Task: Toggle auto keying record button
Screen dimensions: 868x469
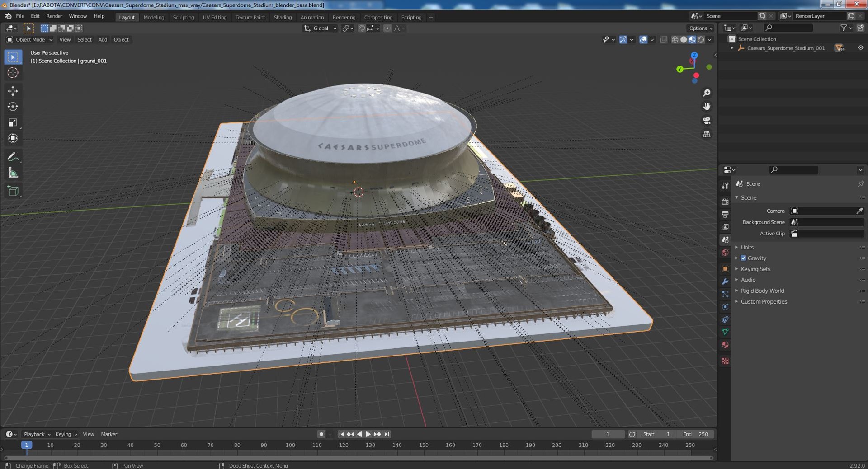Action: click(x=321, y=434)
